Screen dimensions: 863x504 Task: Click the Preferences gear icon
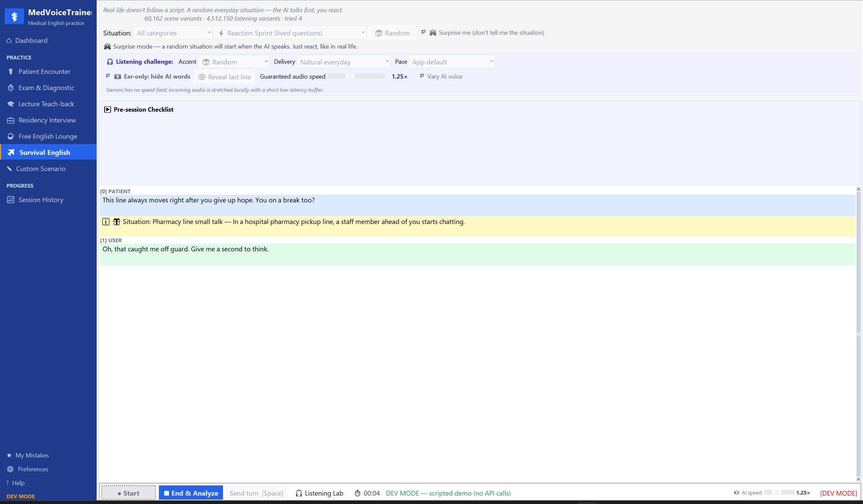(10, 469)
